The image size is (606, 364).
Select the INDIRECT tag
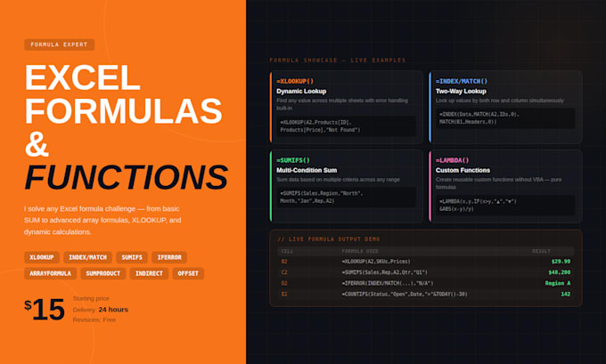[x=149, y=274]
